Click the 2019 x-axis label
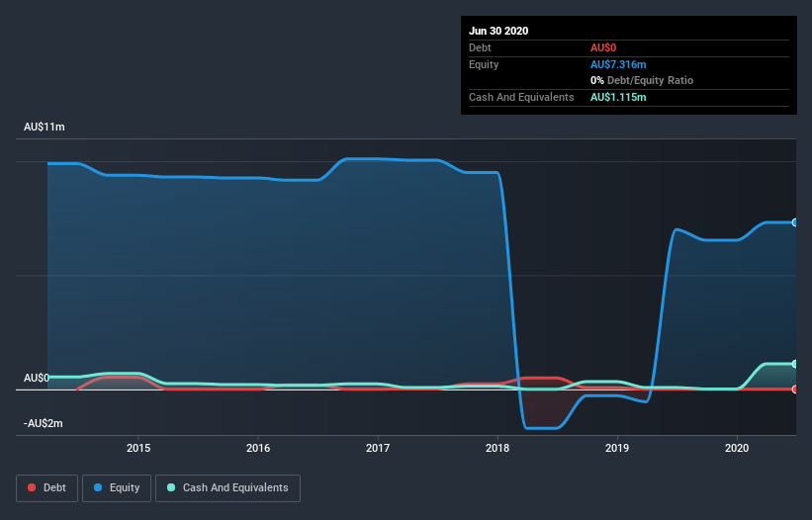 [617, 448]
